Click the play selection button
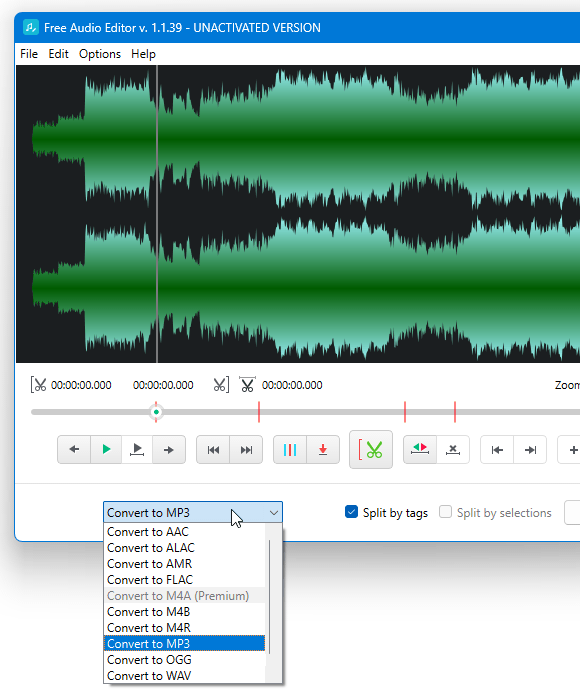The height and width of the screenshot is (696, 580). 137,450
